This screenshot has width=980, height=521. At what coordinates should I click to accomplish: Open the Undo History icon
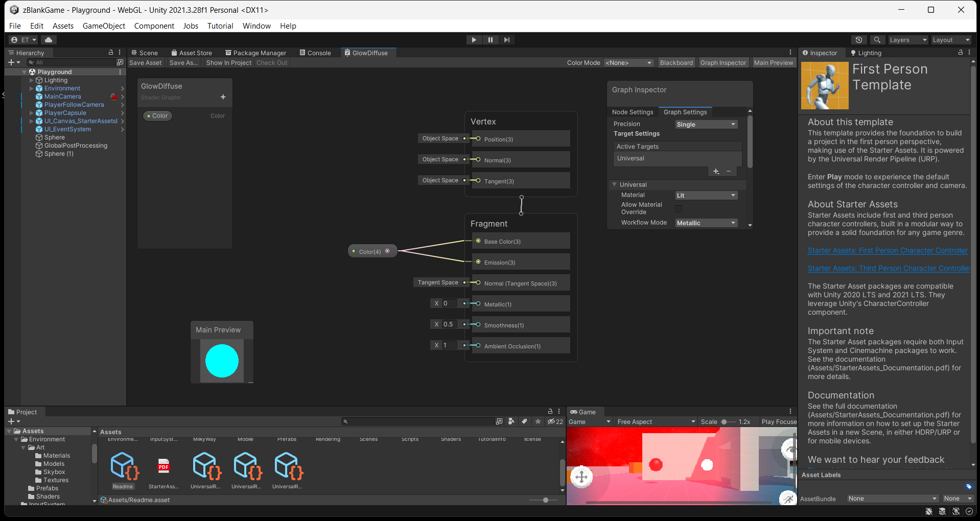tap(859, 40)
